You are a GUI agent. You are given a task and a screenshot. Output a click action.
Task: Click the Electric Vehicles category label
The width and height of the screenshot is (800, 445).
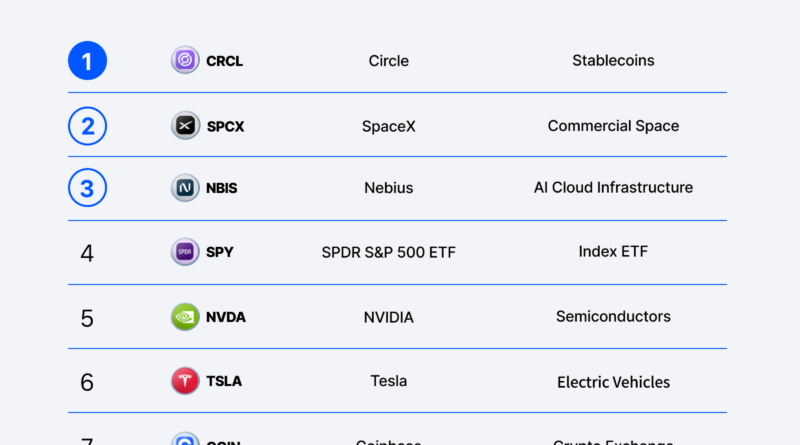613,382
